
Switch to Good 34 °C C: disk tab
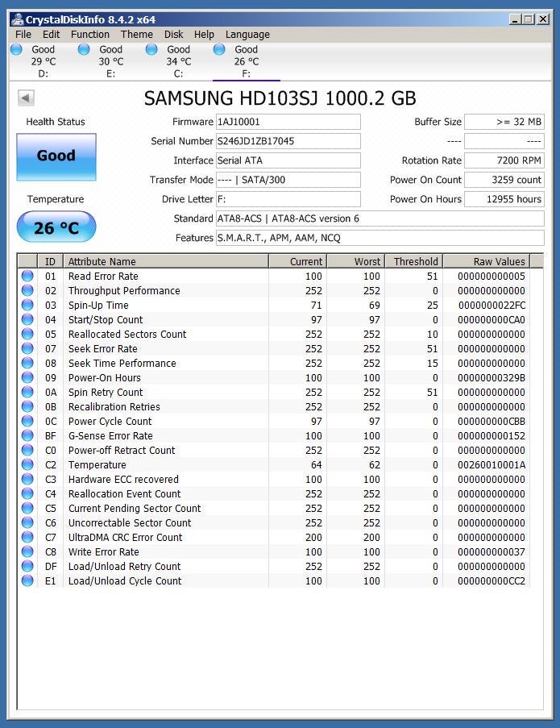point(178,61)
